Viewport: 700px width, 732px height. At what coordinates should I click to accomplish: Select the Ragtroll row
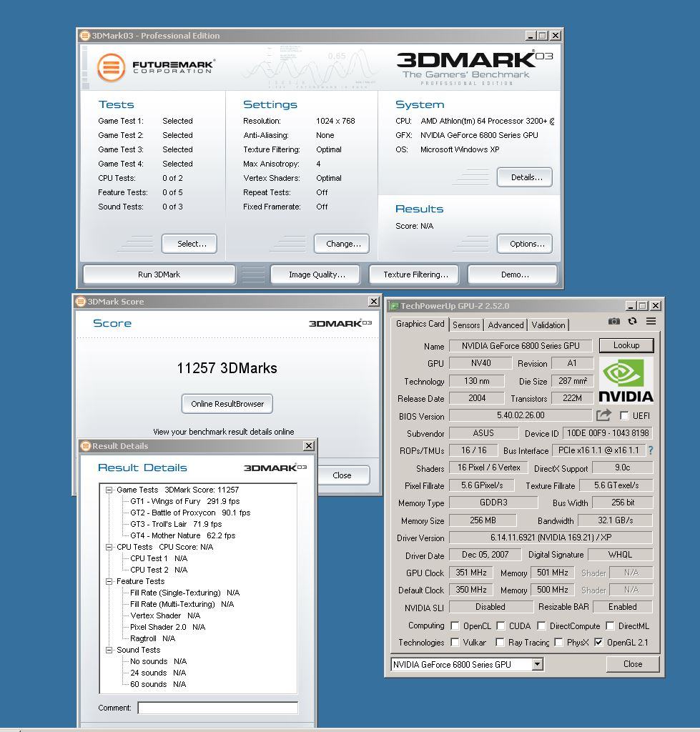153,638
